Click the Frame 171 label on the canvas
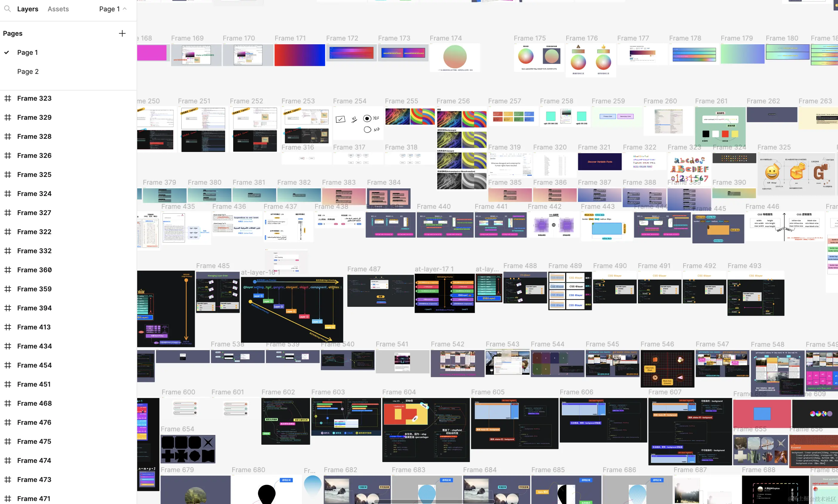The width and height of the screenshot is (838, 504). pyautogui.click(x=290, y=38)
